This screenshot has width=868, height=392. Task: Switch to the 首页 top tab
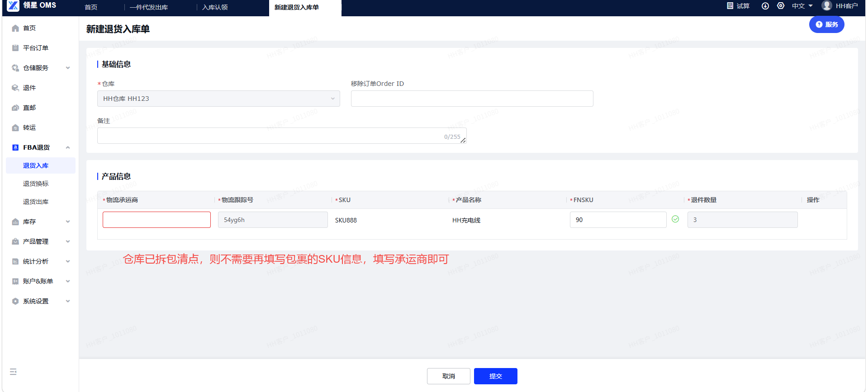pos(91,7)
